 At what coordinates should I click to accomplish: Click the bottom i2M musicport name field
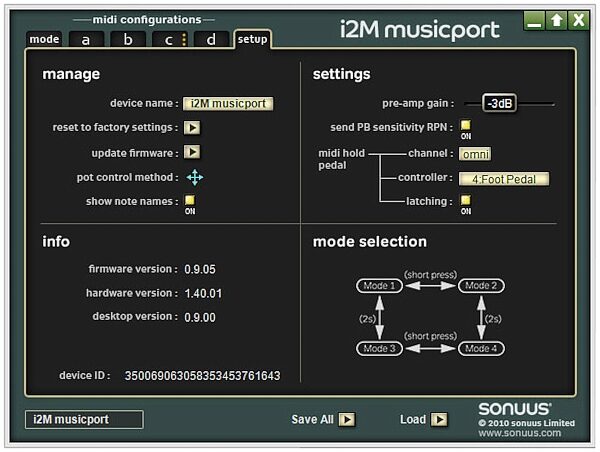pyautogui.click(x=84, y=419)
